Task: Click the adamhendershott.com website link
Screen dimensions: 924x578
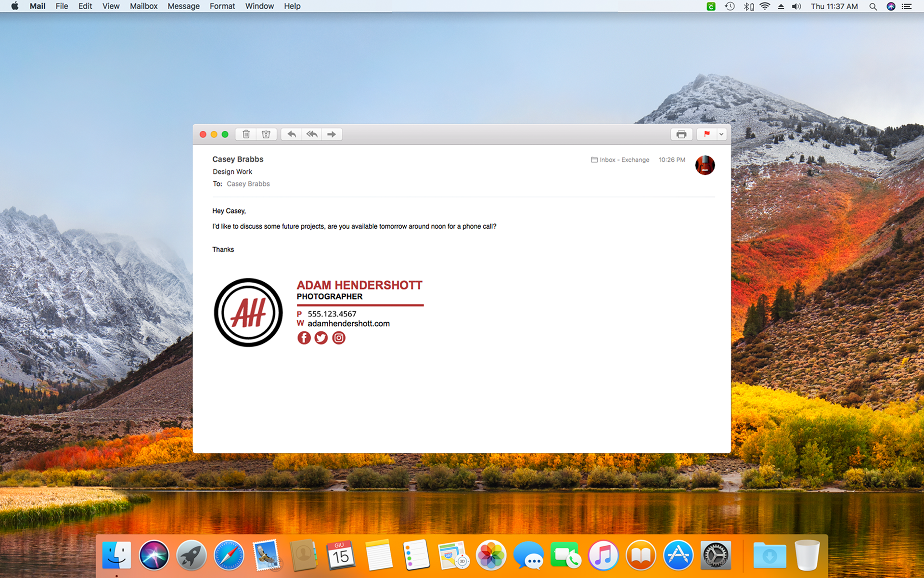Action: click(x=348, y=324)
